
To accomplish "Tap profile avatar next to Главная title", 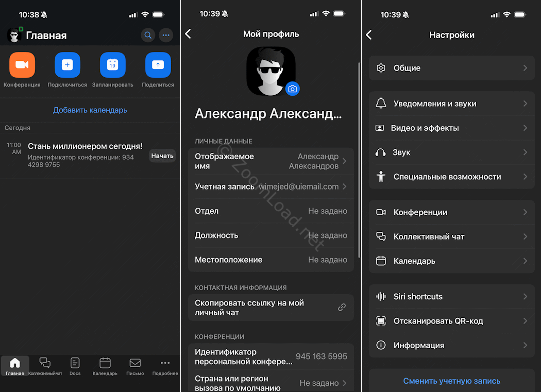I will [14, 35].
